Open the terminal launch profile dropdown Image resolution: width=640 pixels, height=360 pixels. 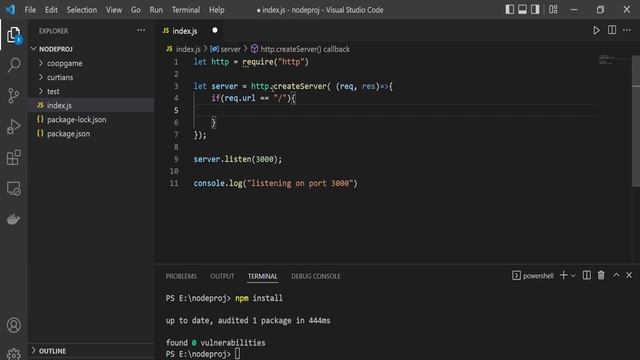coord(573,276)
